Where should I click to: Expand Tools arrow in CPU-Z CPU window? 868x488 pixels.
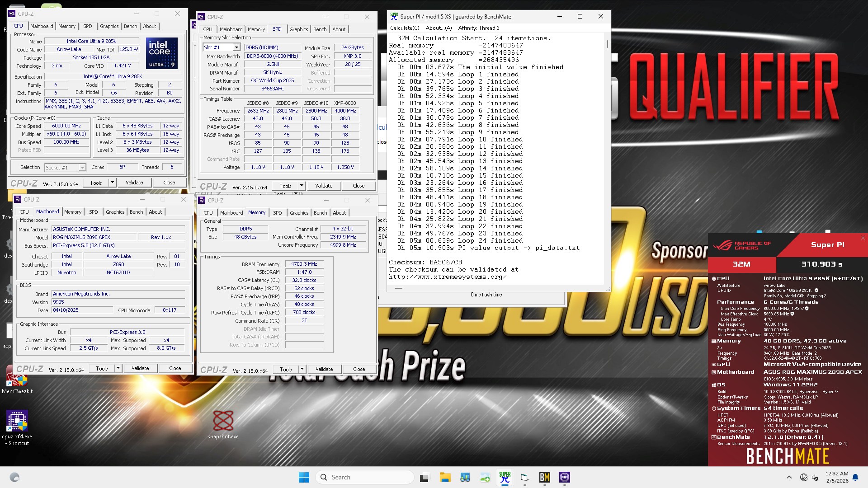click(x=112, y=183)
